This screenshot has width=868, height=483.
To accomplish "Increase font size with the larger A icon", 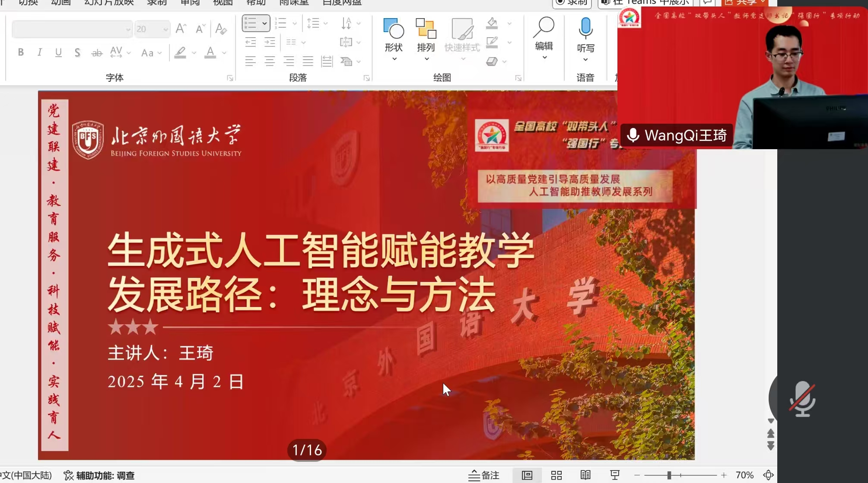I will click(x=181, y=29).
